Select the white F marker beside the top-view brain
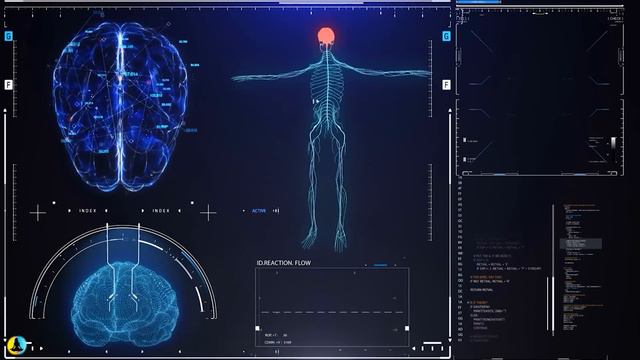Viewport: 640px width, 360px height. 9,84
